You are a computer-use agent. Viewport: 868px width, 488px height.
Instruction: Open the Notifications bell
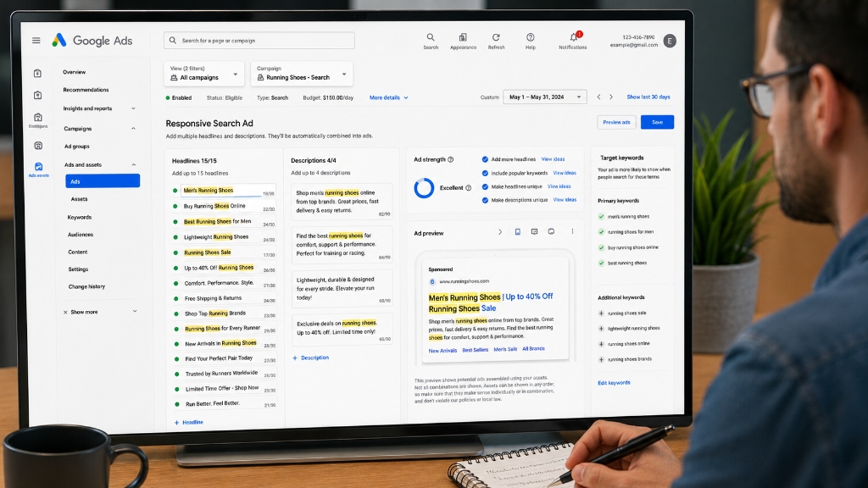(574, 37)
